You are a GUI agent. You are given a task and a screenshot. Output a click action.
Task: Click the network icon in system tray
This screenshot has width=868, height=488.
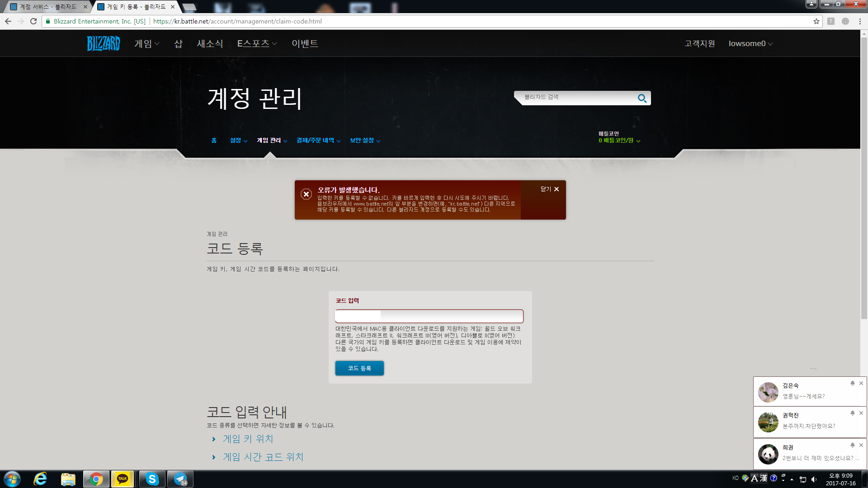[803, 479]
